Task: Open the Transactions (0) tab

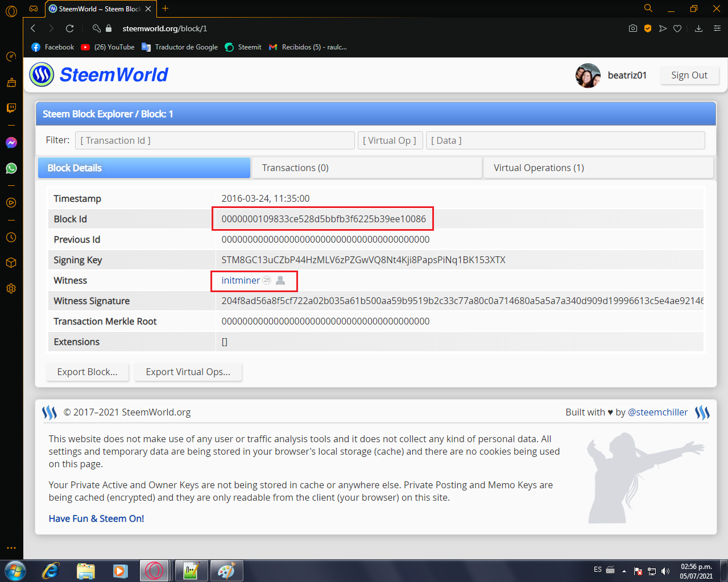Action: [x=367, y=168]
